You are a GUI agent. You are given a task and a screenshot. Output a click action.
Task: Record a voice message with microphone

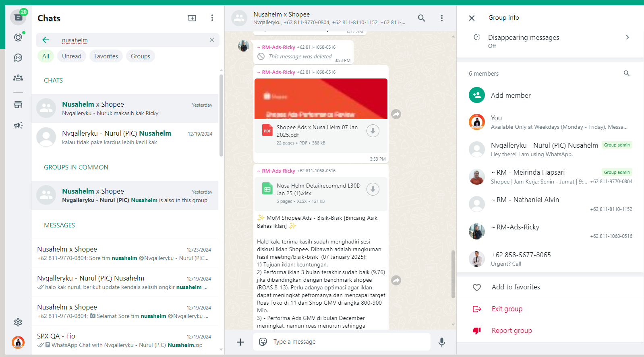442,342
